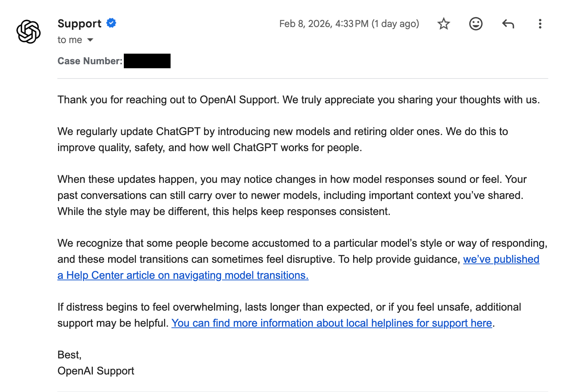Click the redacted black case number block

coord(147,61)
